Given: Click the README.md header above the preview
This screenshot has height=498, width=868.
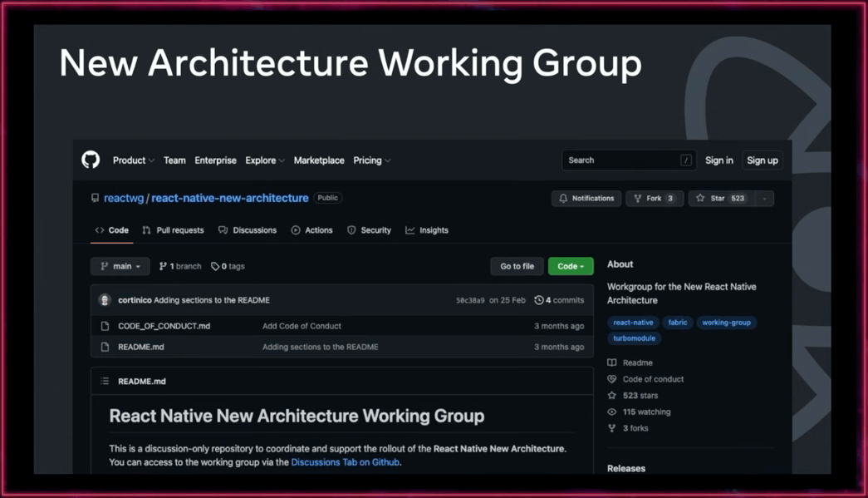Looking at the screenshot, I should (142, 381).
